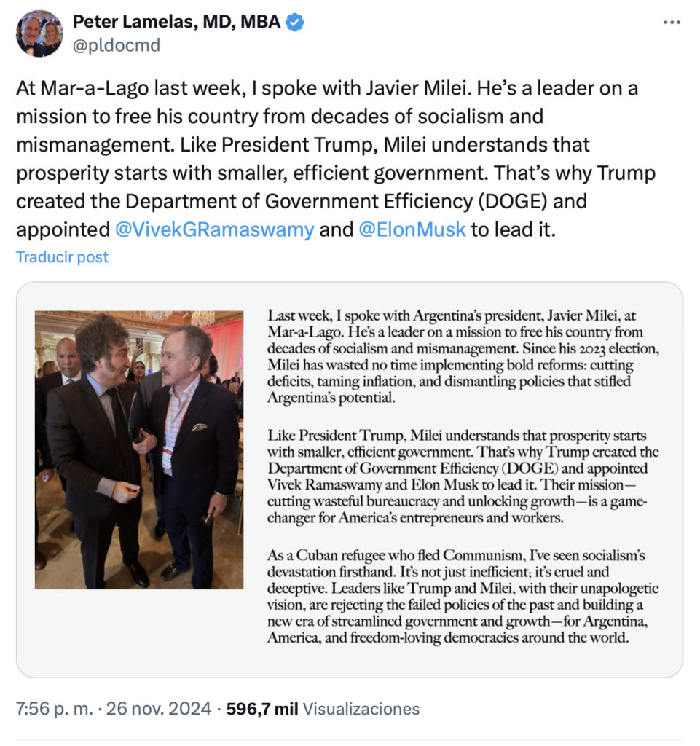Click the image paragraph starting "Like President Trump"

click(462, 476)
